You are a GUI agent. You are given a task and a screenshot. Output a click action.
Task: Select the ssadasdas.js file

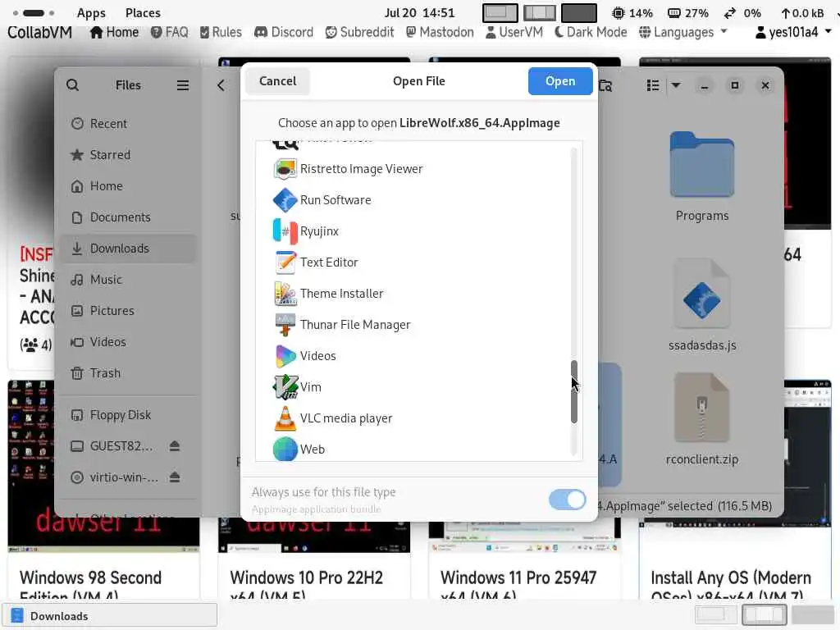pos(702,305)
